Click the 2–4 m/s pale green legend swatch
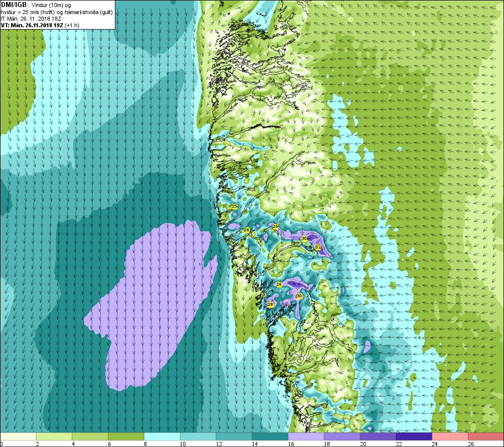This screenshot has width=504, height=447. tap(54, 436)
